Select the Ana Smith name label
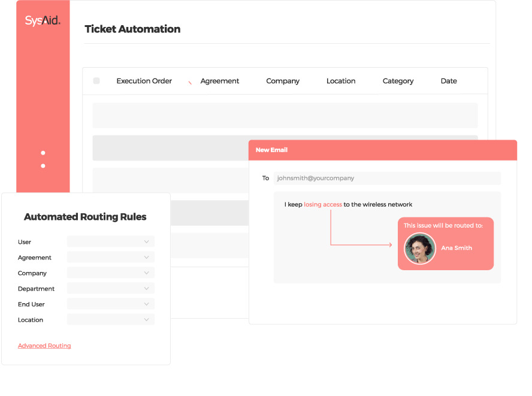 457,248
